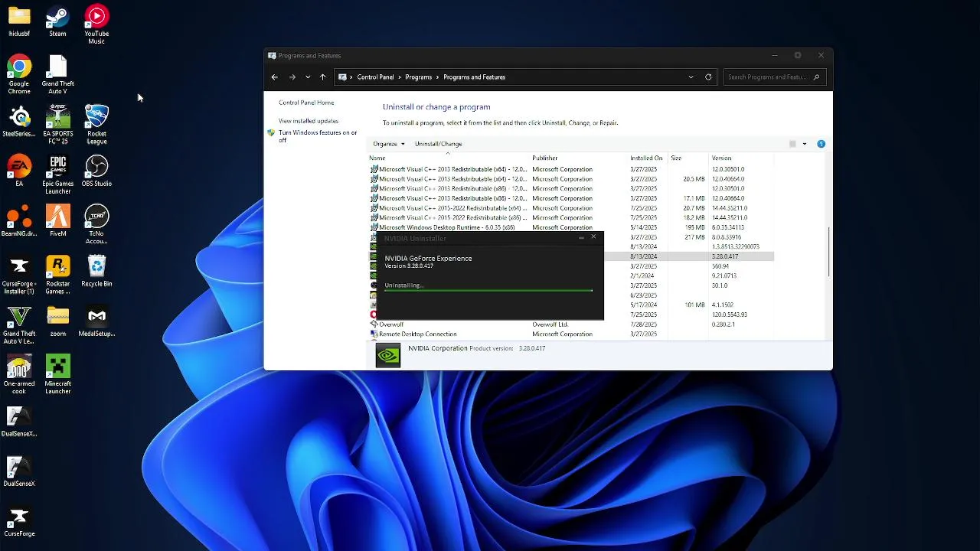
Task: Select the BeamNG.drive desktop icon
Action: pyautogui.click(x=19, y=221)
